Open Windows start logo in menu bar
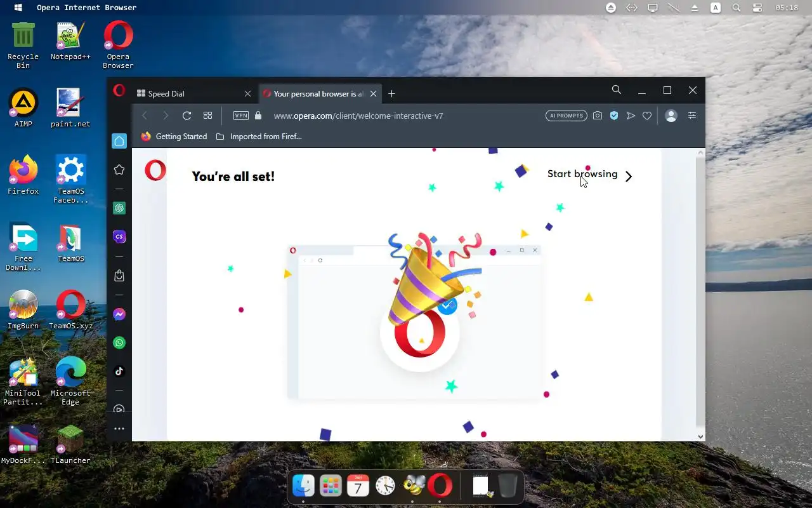Viewport: 812px width, 508px height. pyautogui.click(x=18, y=8)
